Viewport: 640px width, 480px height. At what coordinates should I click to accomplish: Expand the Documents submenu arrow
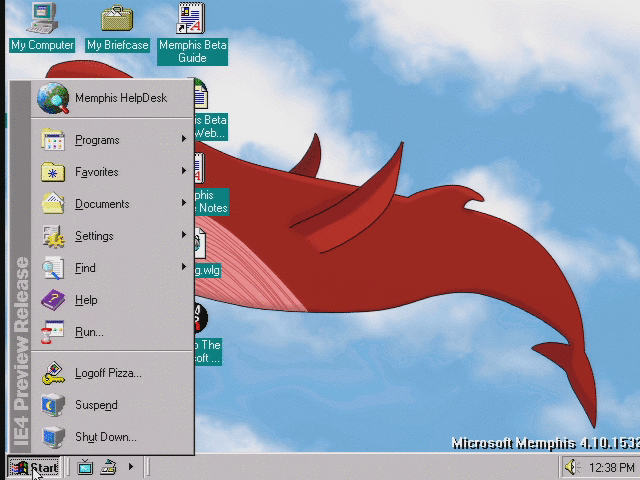point(184,202)
